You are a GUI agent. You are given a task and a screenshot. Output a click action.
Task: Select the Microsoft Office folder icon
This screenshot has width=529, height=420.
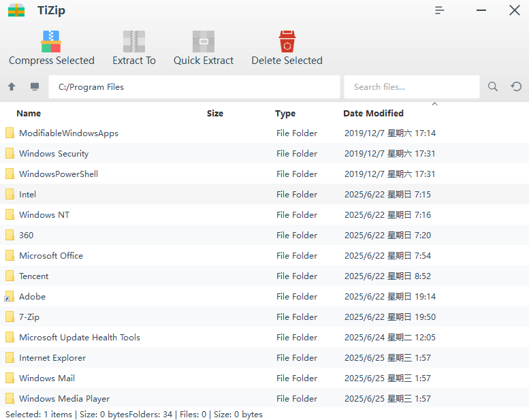point(10,255)
